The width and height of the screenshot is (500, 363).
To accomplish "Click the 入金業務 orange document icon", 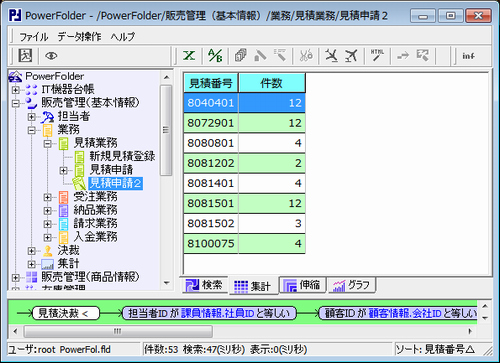I will pyautogui.click(x=63, y=237).
